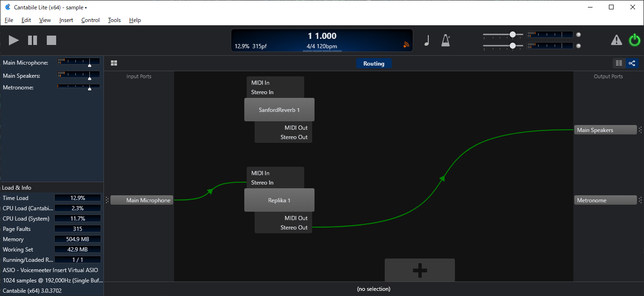Toggle the metronome icon
This screenshot has width=644, height=296.
[x=446, y=41]
